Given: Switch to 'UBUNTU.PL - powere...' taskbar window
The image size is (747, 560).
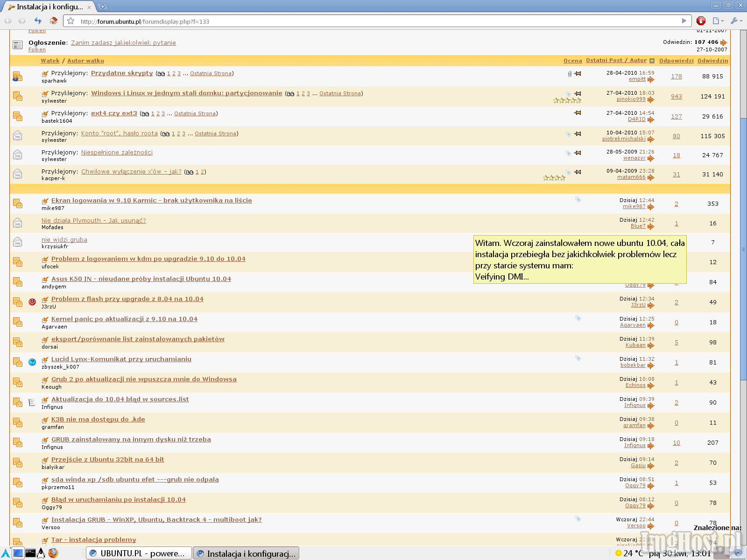Looking at the screenshot, I should pyautogui.click(x=139, y=553).
